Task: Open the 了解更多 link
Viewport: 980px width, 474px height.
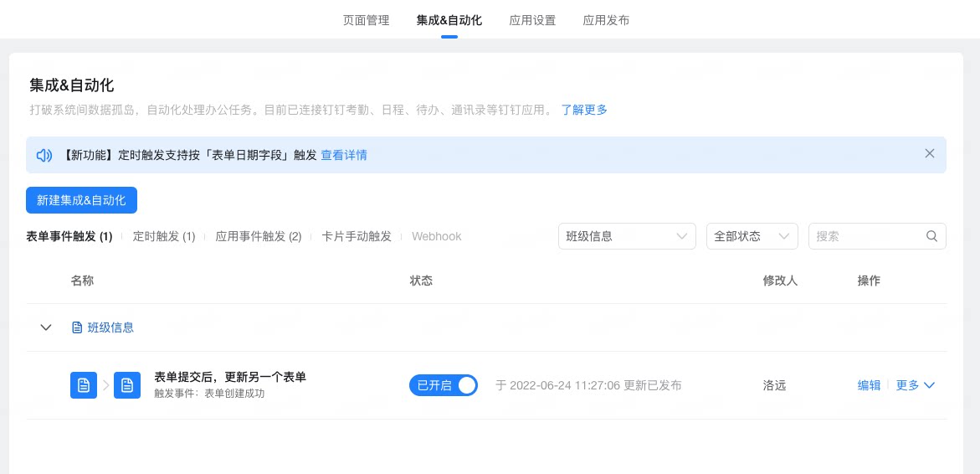Action: tap(584, 110)
